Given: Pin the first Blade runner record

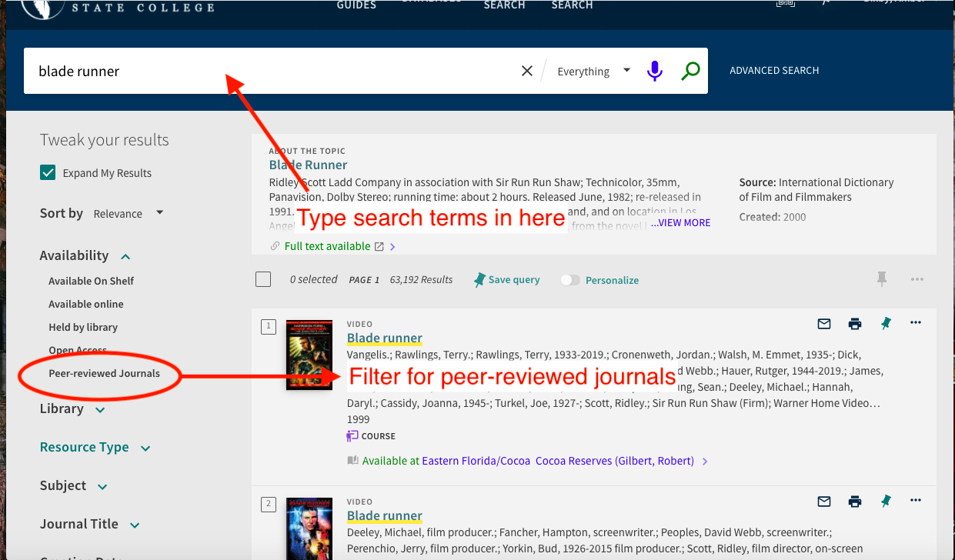Looking at the screenshot, I should [886, 324].
